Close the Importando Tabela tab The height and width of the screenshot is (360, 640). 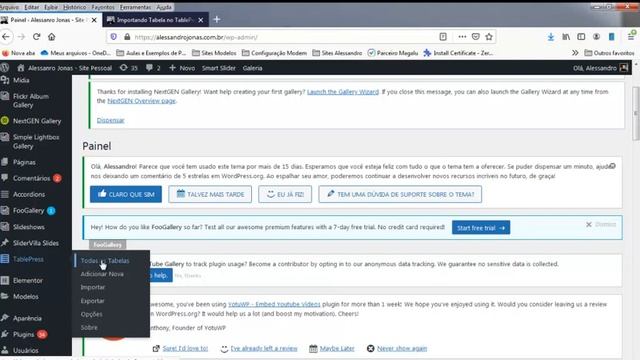click(x=201, y=20)
